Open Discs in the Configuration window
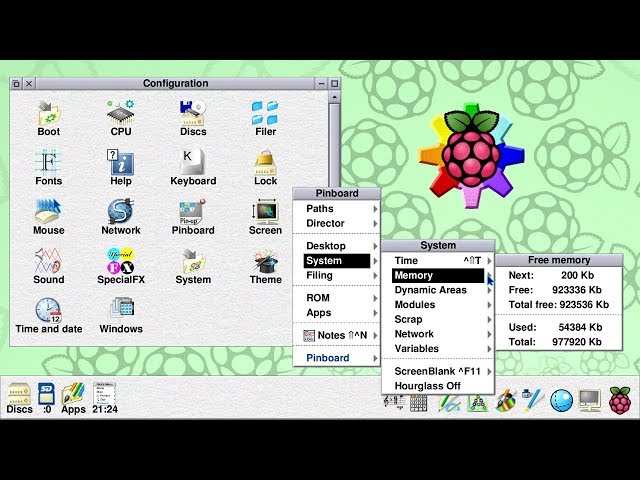Image resolution: width=640 pixels, height=480 pixels. (193, 118)
